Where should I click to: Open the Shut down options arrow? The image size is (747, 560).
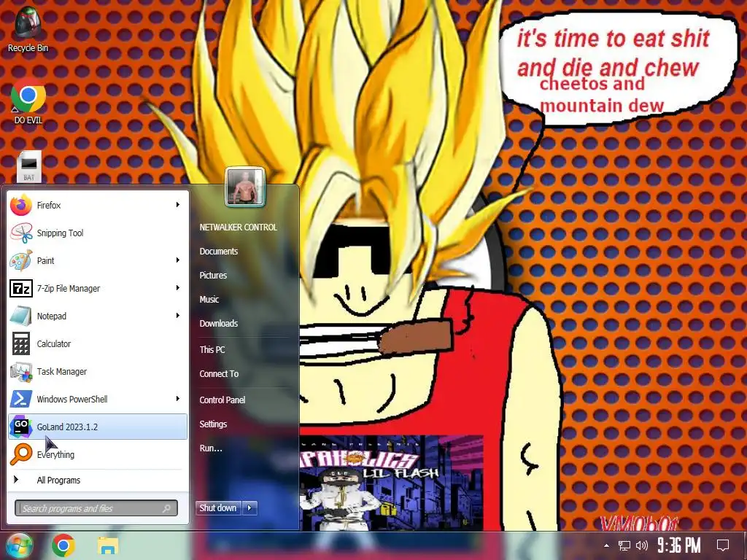coord(249,508)
